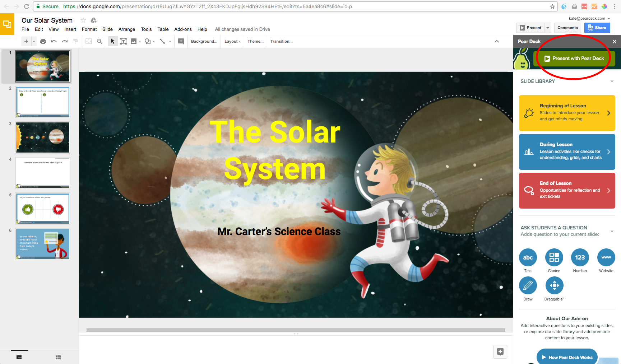Select slide 6 thumbnail

43,244
